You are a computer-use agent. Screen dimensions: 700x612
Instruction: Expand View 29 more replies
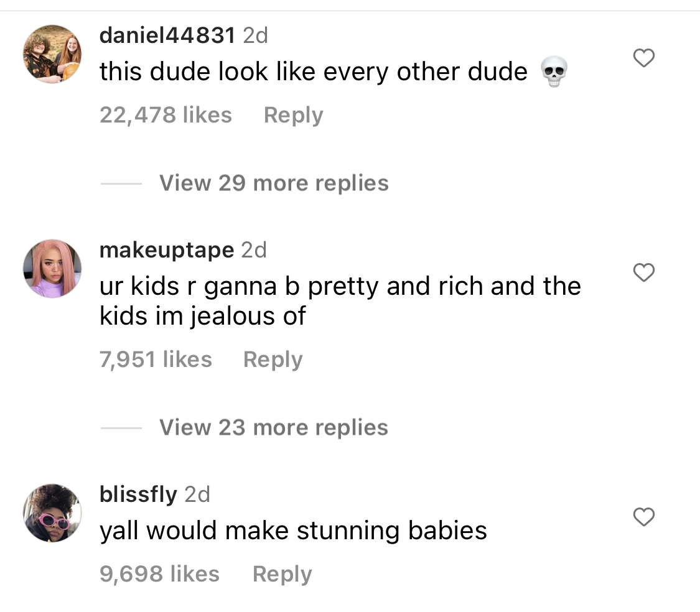tap(274, 183)
